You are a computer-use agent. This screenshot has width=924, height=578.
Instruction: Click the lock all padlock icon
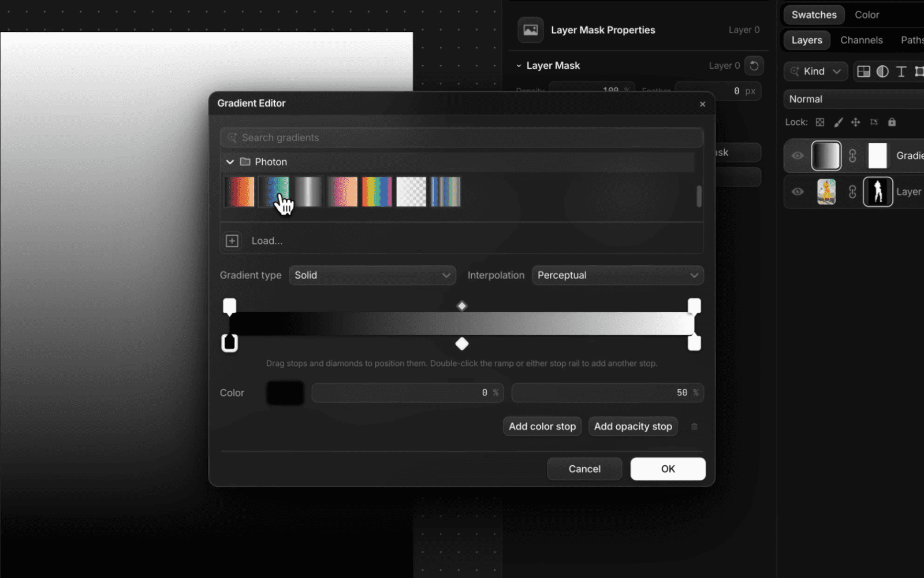pos(892,122)
